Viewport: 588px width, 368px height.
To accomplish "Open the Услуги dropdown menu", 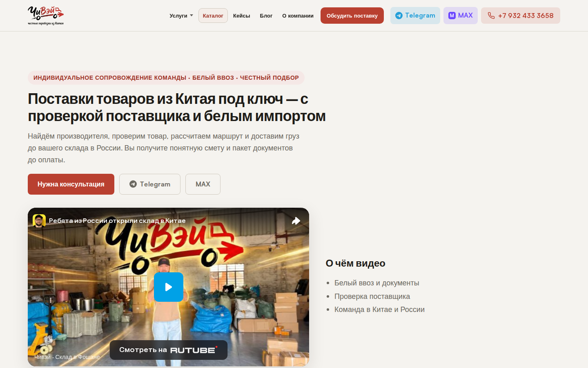I will pyautogui.click(x=181, y=16).
